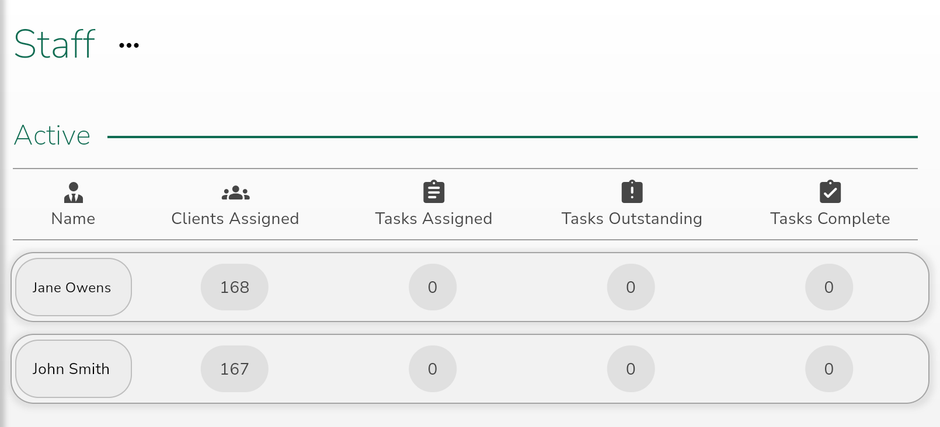Click John Smith's Tasks Assigned count
The width and height of the screenshot is (940, 427).
(x=433, y=369)
